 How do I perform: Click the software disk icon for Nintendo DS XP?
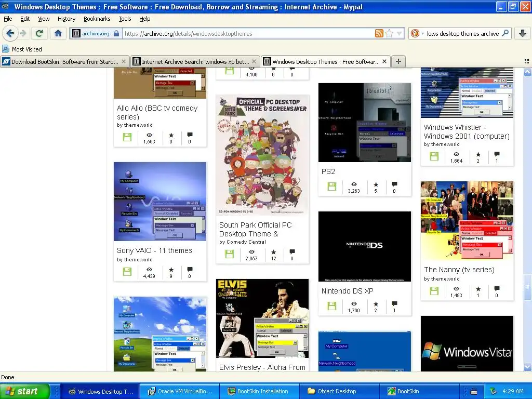(x=332, y=305)
